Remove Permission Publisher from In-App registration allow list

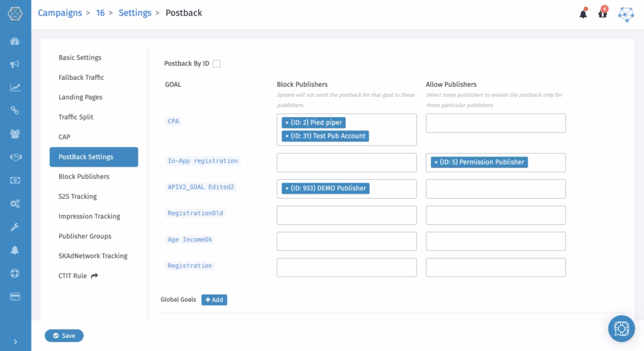click(x=436, y=162)
